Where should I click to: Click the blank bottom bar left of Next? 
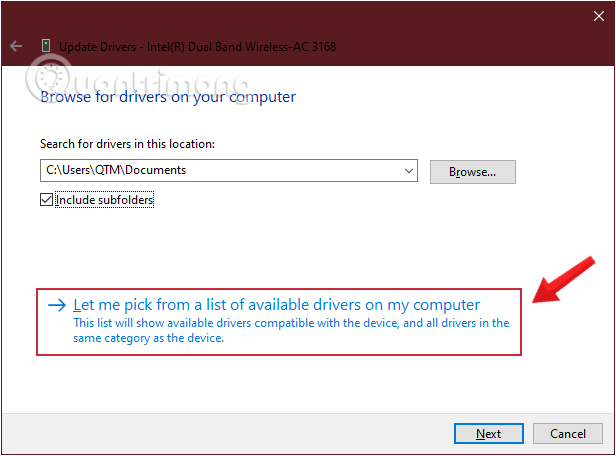(x=220, y=433)
